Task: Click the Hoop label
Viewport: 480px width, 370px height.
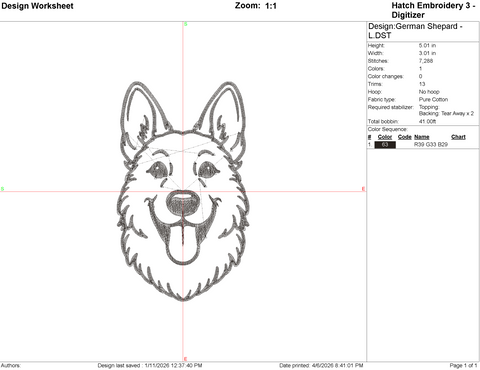Action: [x=375, y=92]
